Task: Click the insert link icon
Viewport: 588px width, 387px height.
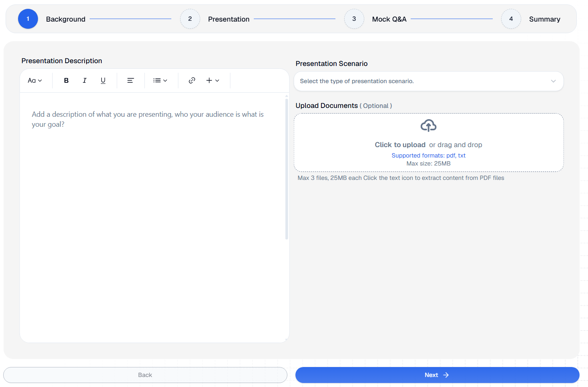Action: pyautogui.click(x=192, y=80)
